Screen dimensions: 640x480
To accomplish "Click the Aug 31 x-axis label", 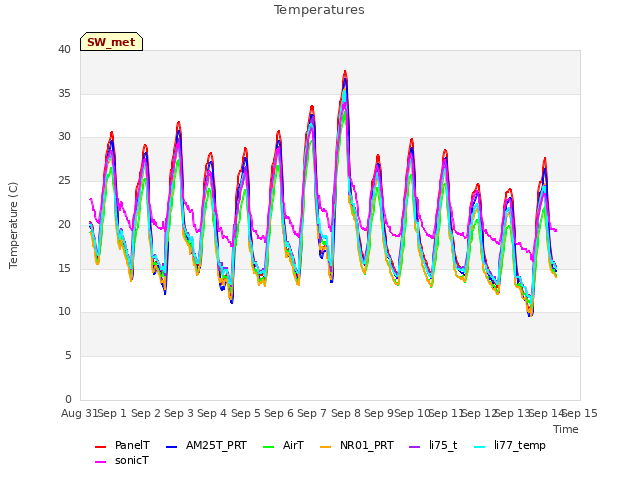I will click(80, 413).
